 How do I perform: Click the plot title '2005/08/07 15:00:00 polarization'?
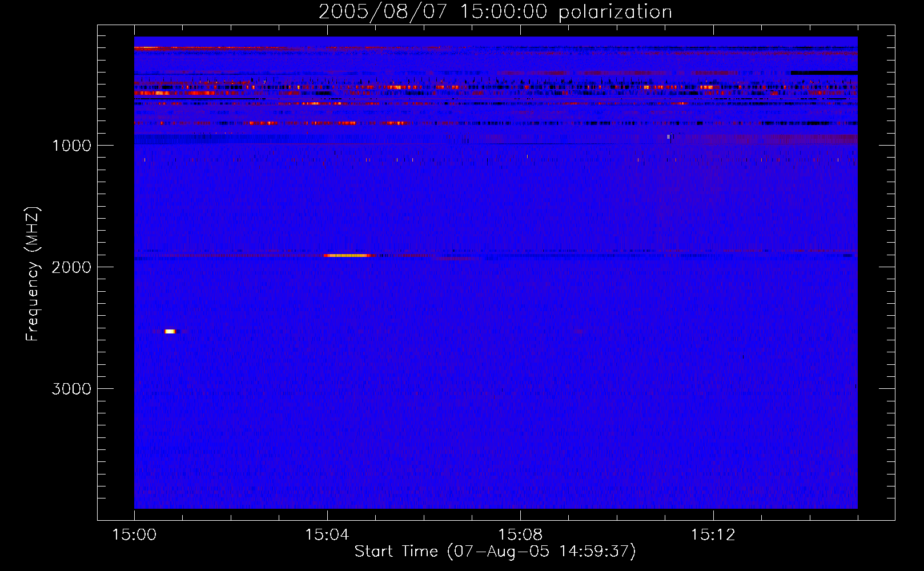click(x=495, y=12)
